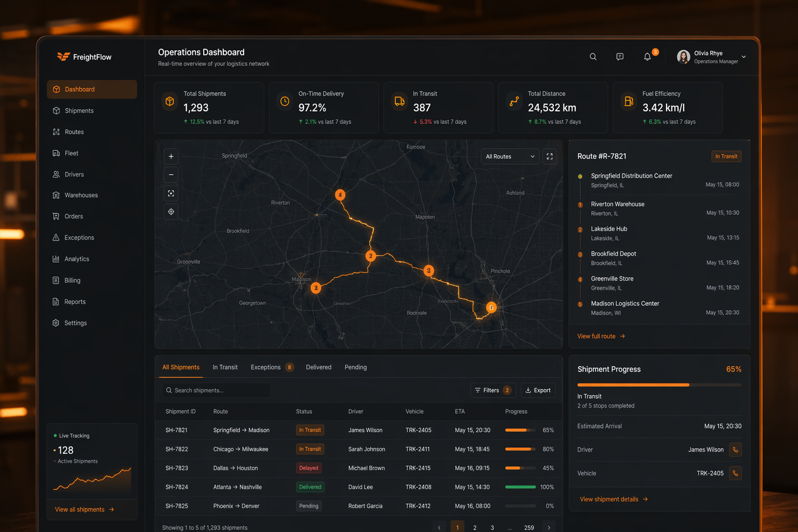This screenshot has height=532, width=798.
Task: Click progress bar of SH-7822
Action: (520, 449)
